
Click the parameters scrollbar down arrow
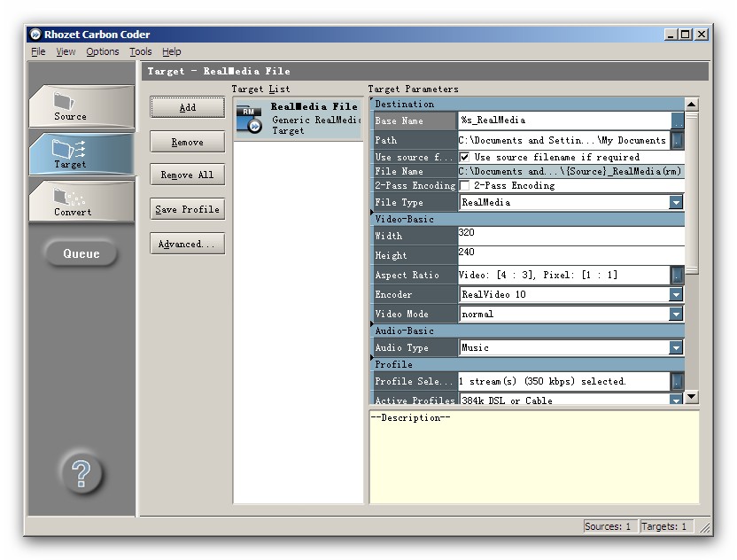692,398
